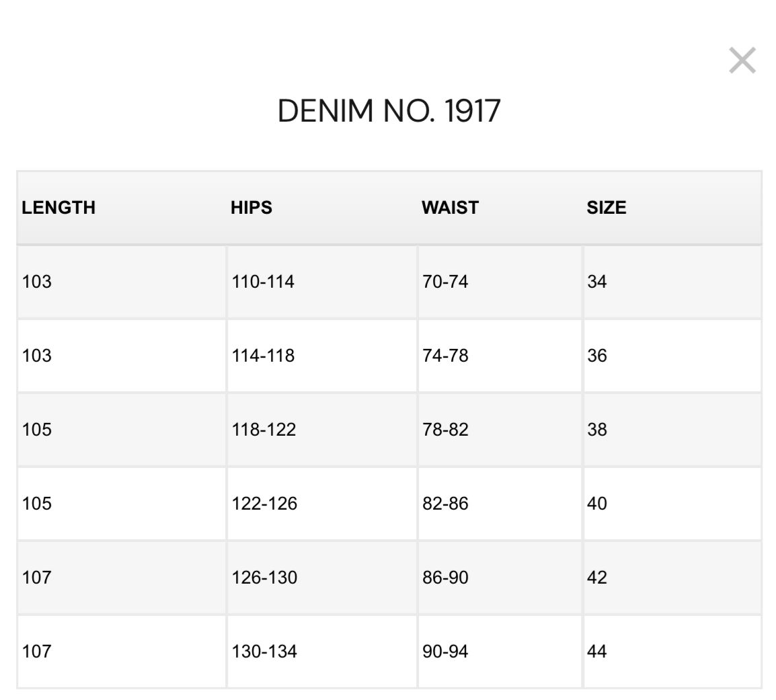
Task: Select the size 34 cell
Action: tap(597, 282)
